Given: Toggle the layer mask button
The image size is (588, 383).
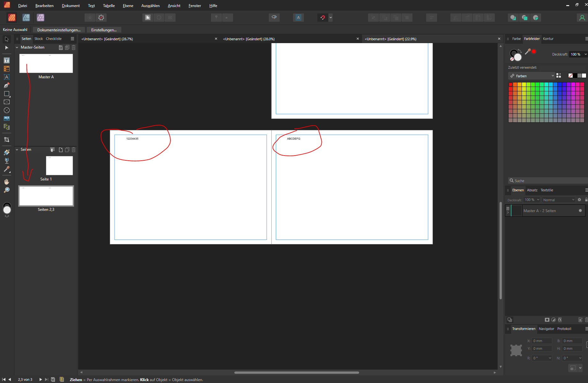Looking at the screenshot, I should coord(547,320).
